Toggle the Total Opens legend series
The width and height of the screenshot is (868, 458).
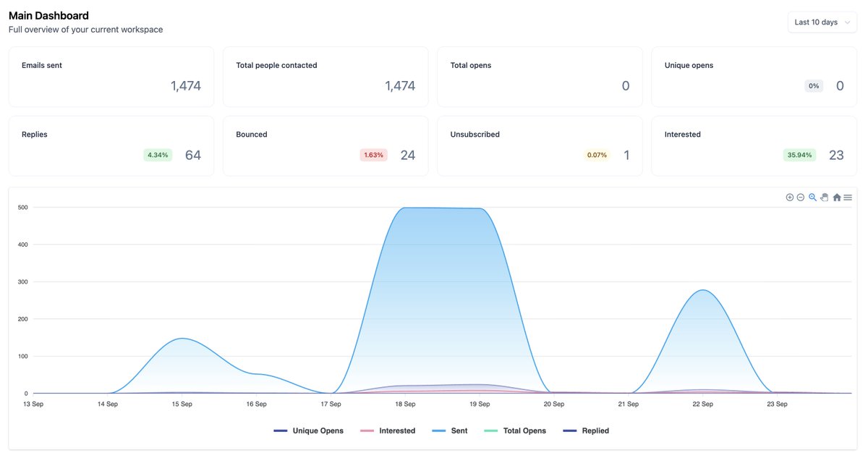[515, 431]
